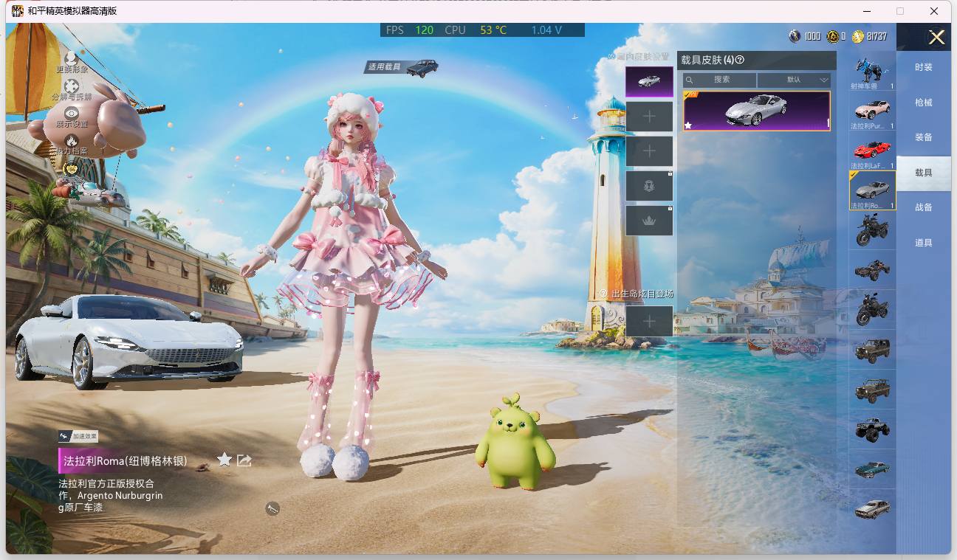Open the 更换形象 change-appearance icon
957x560 pixels.
72,58
